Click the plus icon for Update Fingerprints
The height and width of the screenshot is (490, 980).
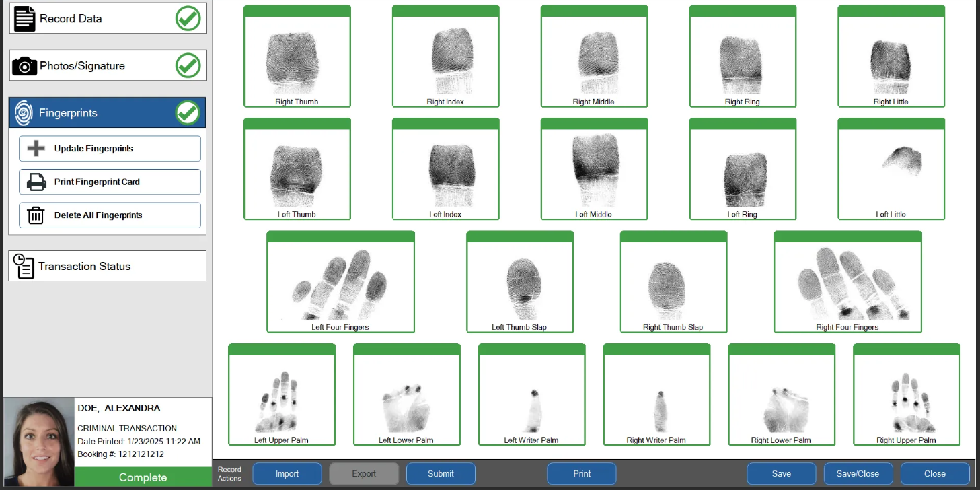click(x=36, y=149)
